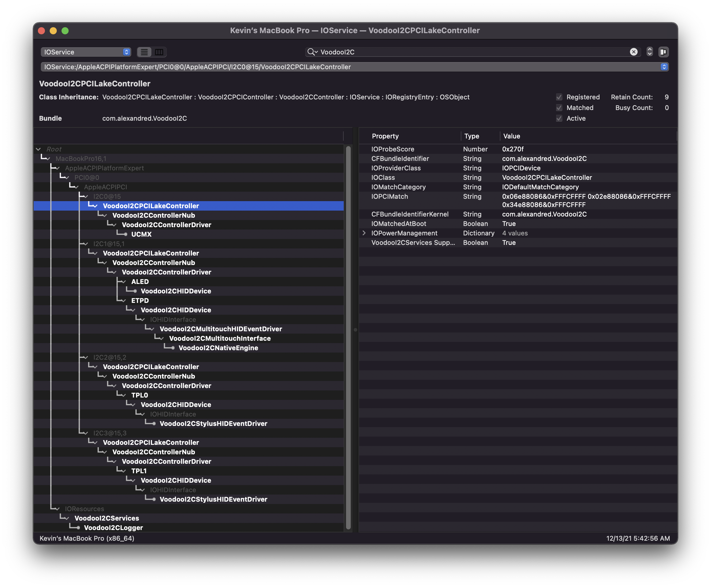
Task: Select Voodool2CNativeEngine tree entry
Action: 218,348
